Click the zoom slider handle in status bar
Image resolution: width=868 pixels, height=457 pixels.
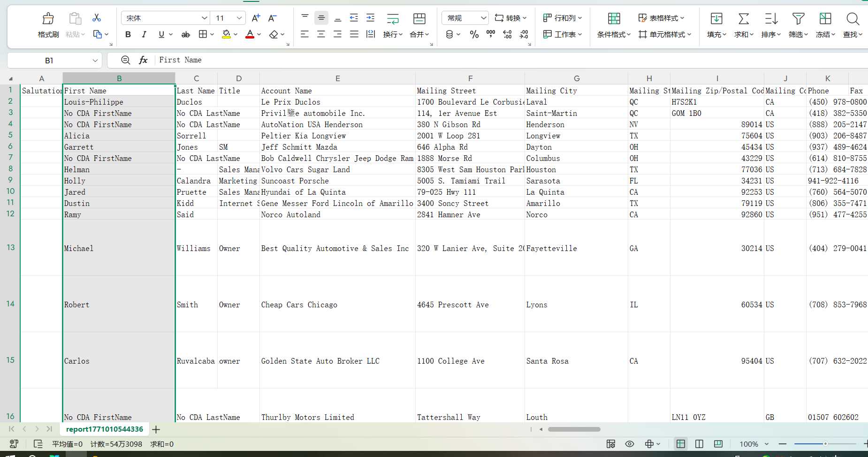click(825, 443)
